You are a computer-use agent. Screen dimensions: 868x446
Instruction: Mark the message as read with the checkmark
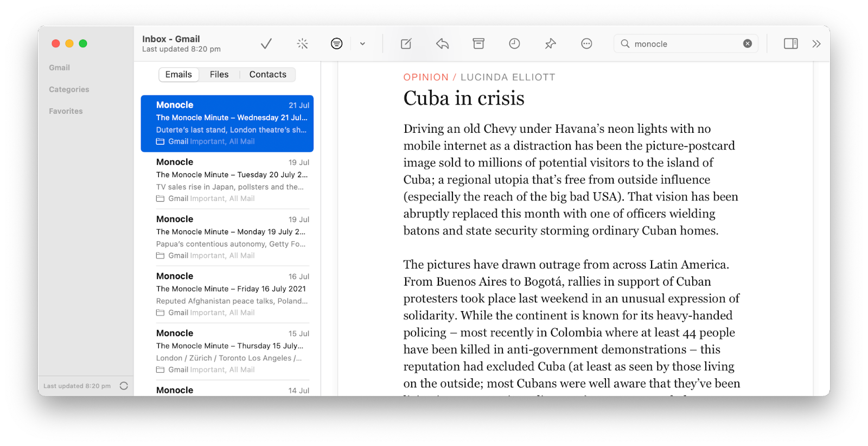pyautogui.click(x=266, y=44)
